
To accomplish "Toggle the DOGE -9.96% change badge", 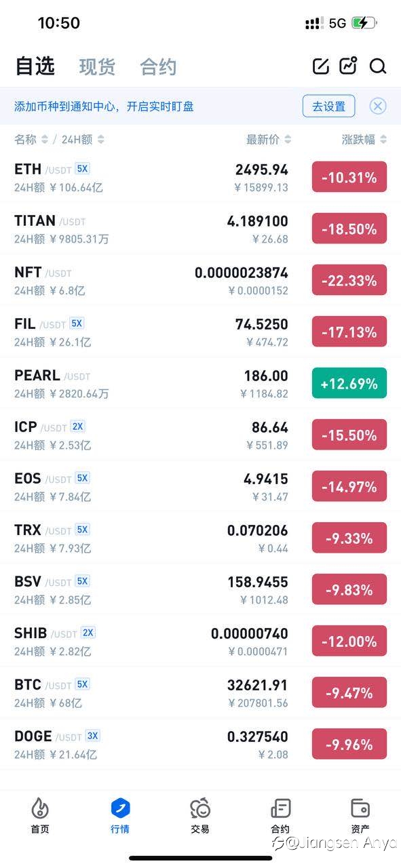I will pyautogui.click(x=349, y=745).
